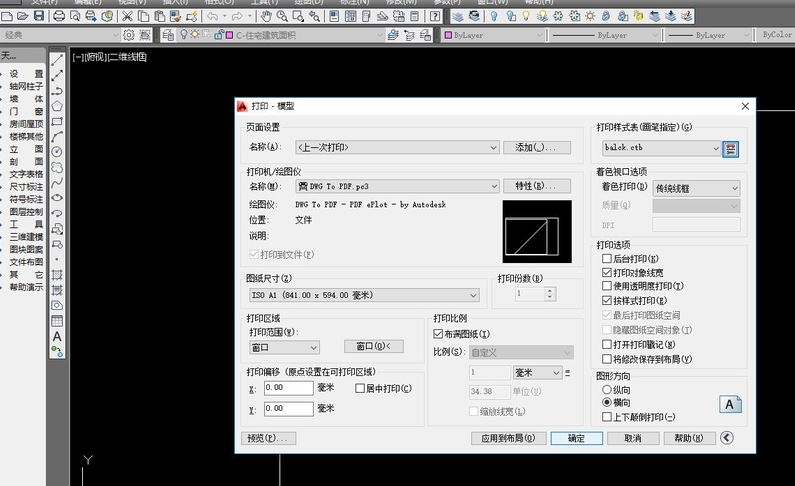
Task: Click the sun thaw-all-layers icon
Action: (x=590, y=16)
